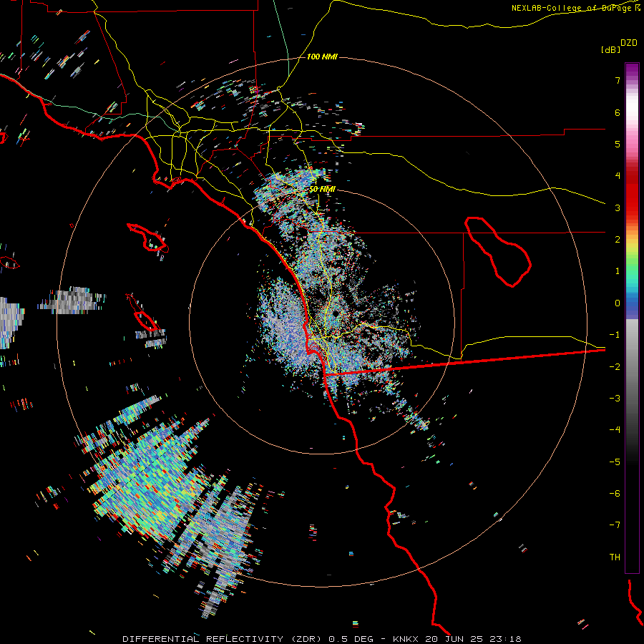Click the DZD legend title
The width and height of the screenshot is (644, 644).
pyautogui.click(x=629, y=43)
